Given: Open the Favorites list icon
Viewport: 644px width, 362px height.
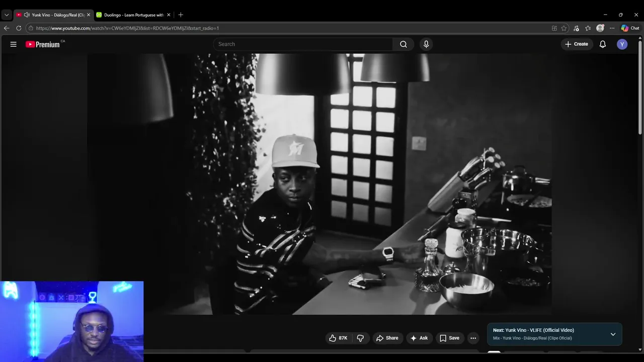Looking at the screenshot, I should pyautogui.click(x=588, y=28).
